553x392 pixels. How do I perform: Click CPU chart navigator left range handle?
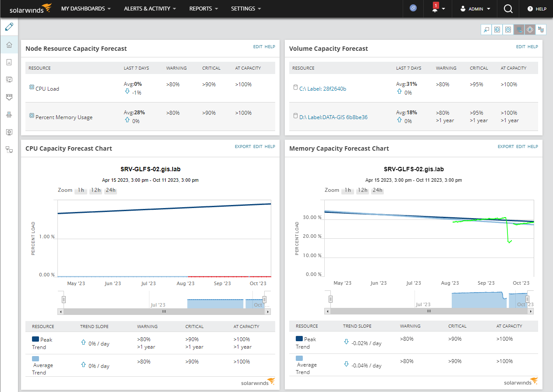64,299
